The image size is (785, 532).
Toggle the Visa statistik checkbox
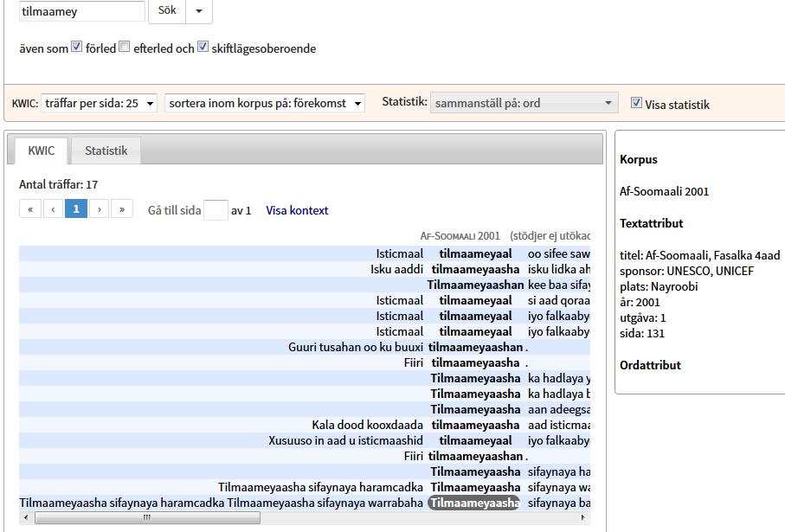(x=636, y=103)
